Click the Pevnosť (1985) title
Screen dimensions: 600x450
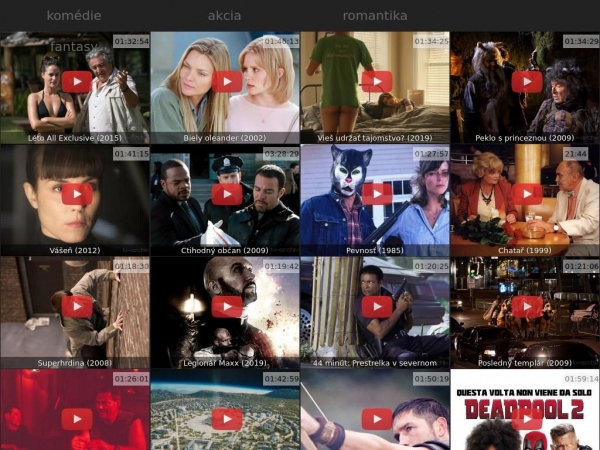tap(375, 250)
